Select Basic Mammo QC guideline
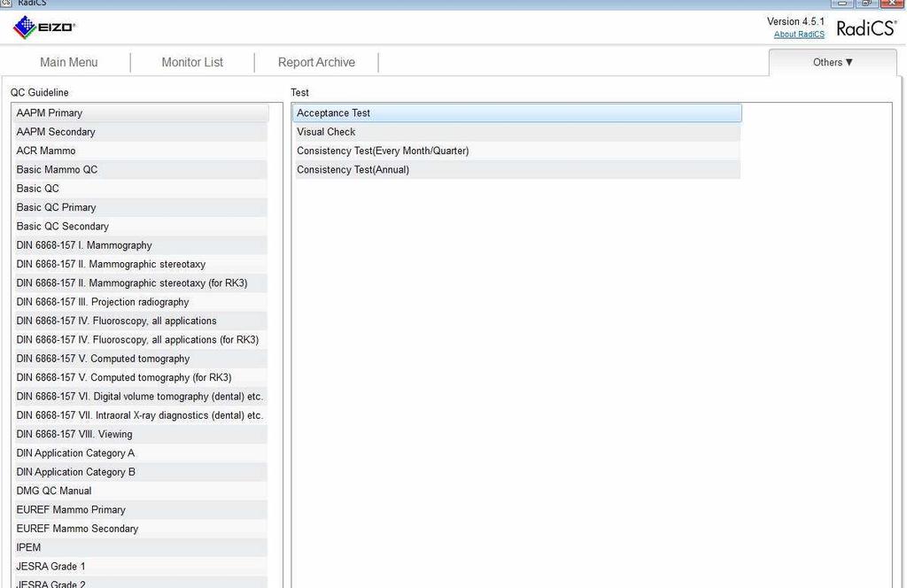Image resolution: width=907 pixels, height=588 pixels. (141, 170)
